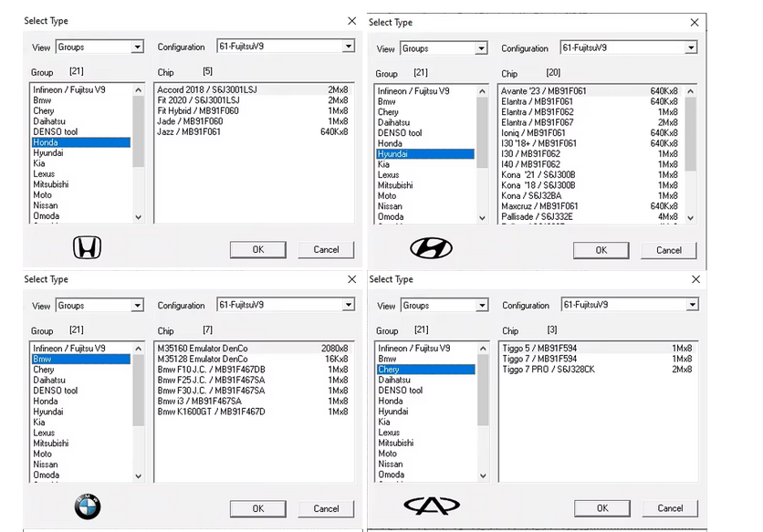Select Tiggo 7 PRO / S6J328CK chip
This screenshot has width=763, height=532.
pos(548,370)
